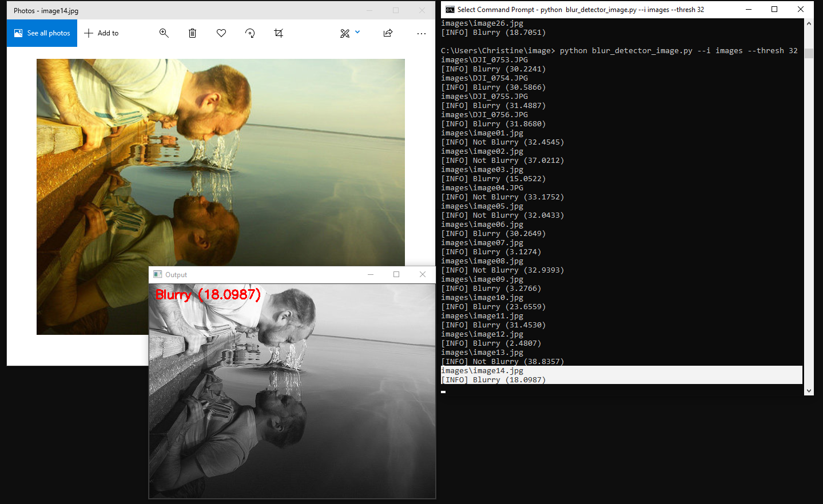Share the photo via the share icon
This screenshot has width=823, height=504.
tap(388, 33)
